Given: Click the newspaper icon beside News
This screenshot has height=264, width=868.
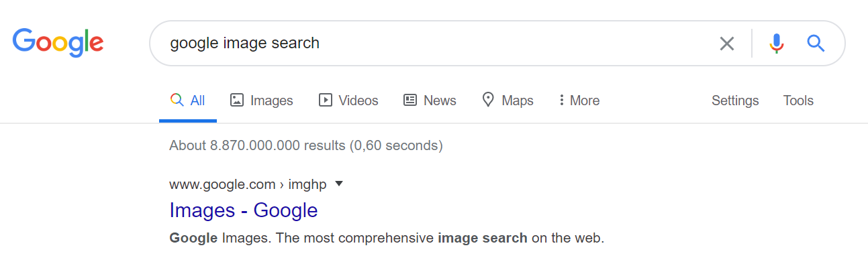Looking at the screenshot, I should tap(410, 101).
